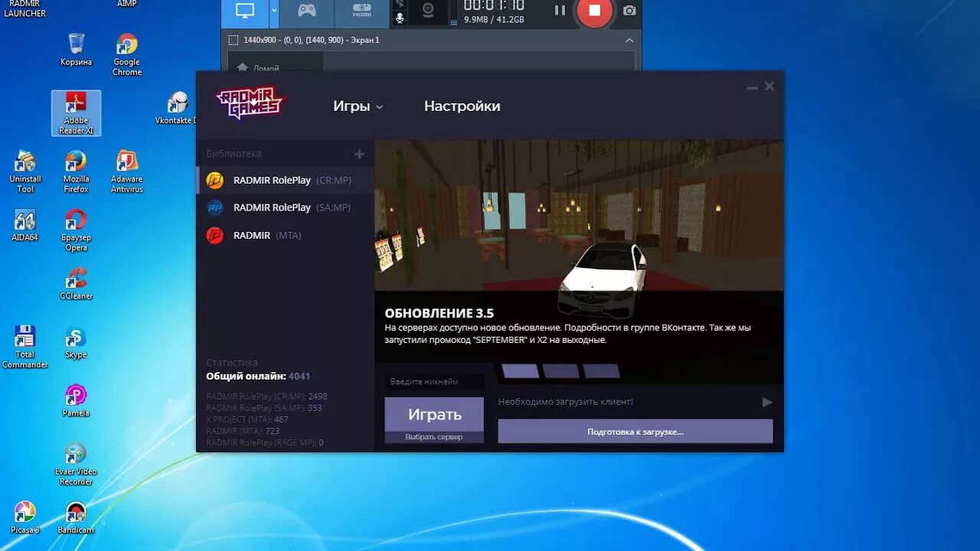Select the second news slide indicator
Viewport: 980px width, 551px height.
tap(561, 371)
